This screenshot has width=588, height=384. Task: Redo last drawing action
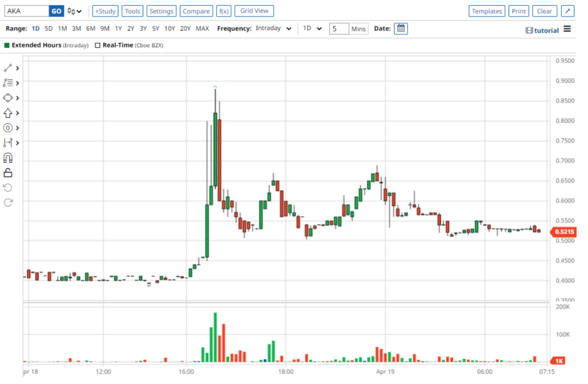point(8,203)
